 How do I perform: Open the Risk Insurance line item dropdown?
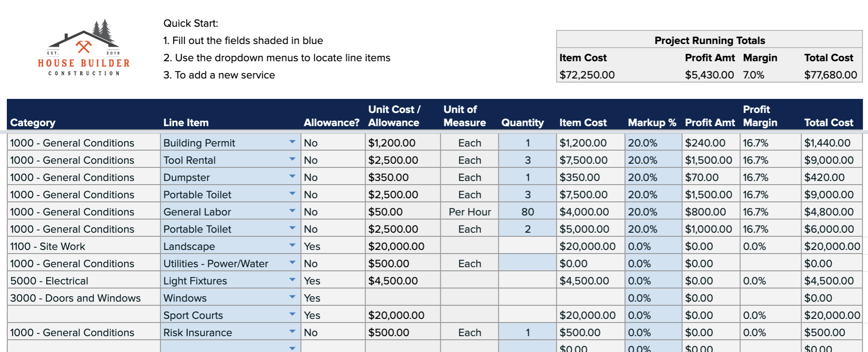click(x=292, y=332)
